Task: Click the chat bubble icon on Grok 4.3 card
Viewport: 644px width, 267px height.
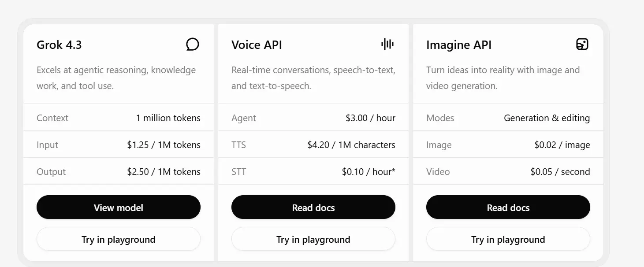Action: pyautogui.click(x=193, y=44)
